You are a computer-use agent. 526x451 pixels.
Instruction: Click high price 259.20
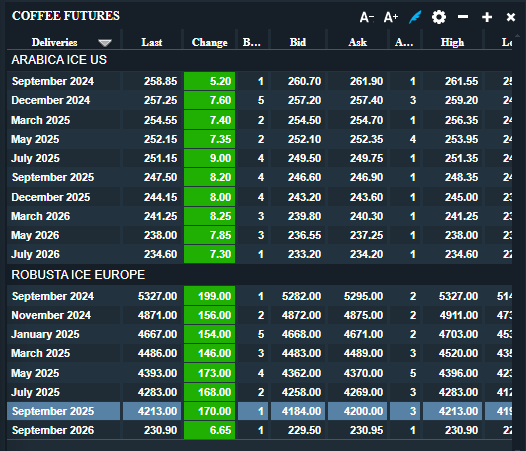[452, 100]
